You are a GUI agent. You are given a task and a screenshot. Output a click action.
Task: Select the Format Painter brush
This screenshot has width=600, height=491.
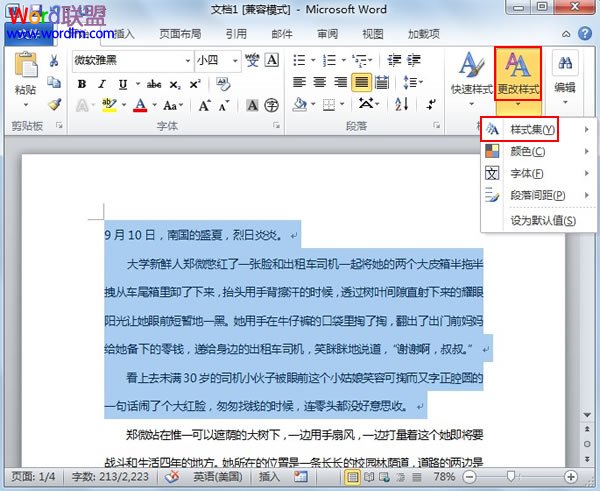pyautogui.click(x=54, y=104)
